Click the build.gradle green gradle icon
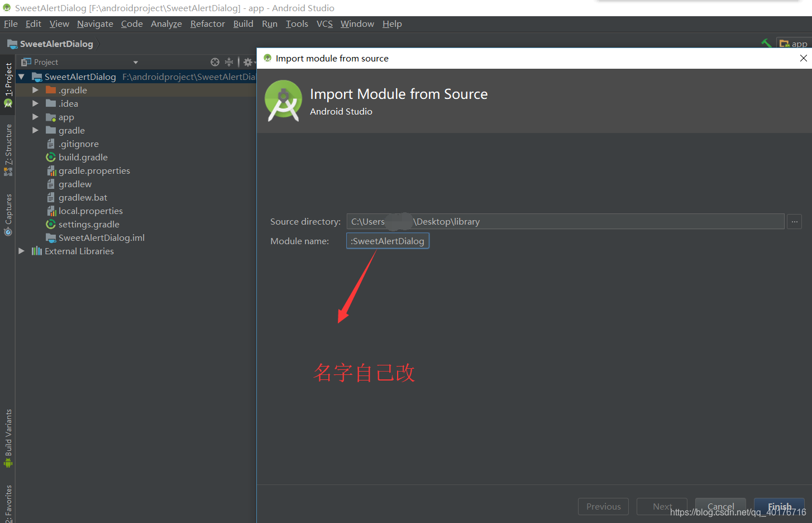The width and height of the screenshot is (812, 523). [x=51, y=157]
